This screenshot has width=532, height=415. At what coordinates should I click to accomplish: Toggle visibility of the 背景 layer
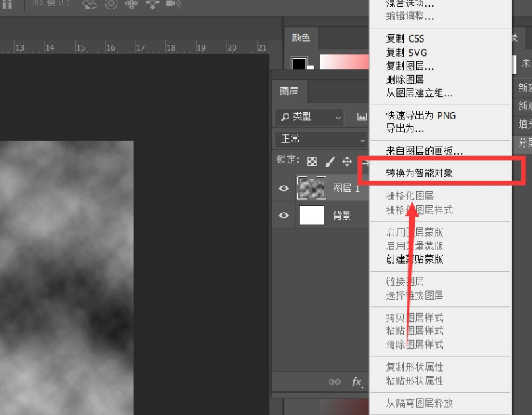pyautogui.click(x=284, y=216)
